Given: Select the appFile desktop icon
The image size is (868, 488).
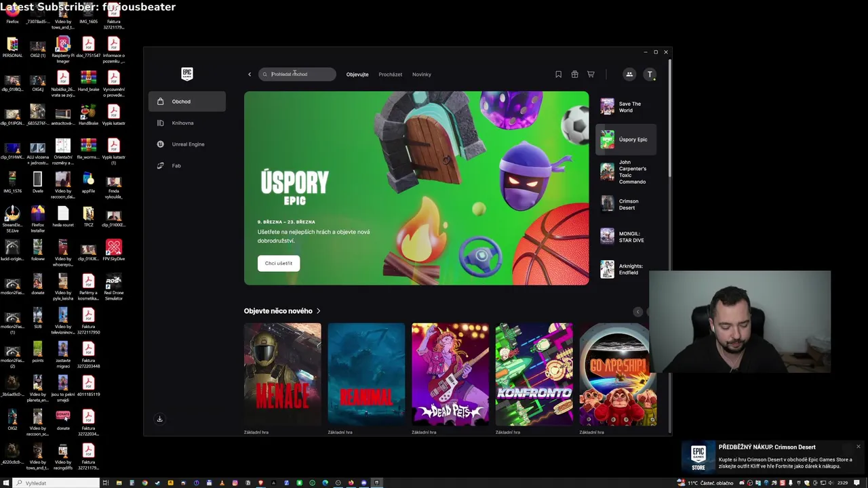Looking at the screenshot, I should pyautogui.click(x=88, y=183).
